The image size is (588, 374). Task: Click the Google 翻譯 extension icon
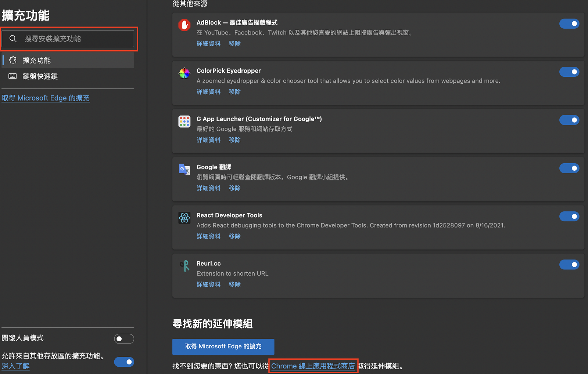click(184, 170)
